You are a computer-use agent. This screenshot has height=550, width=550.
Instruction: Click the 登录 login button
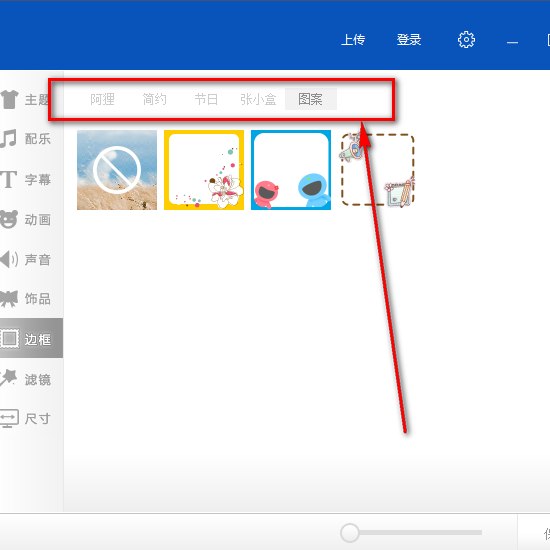[409, 40]
